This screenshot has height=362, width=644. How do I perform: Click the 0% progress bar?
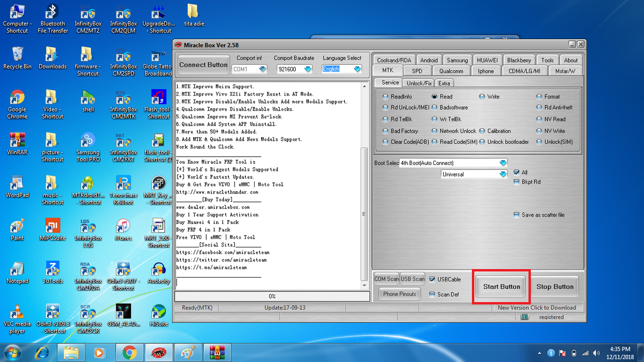click(x=272, y=297)
